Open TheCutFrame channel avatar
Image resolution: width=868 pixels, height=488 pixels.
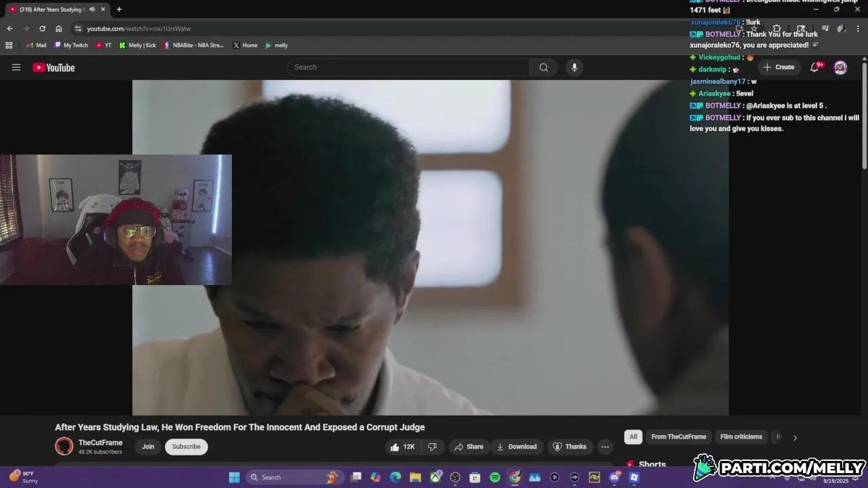64,446
